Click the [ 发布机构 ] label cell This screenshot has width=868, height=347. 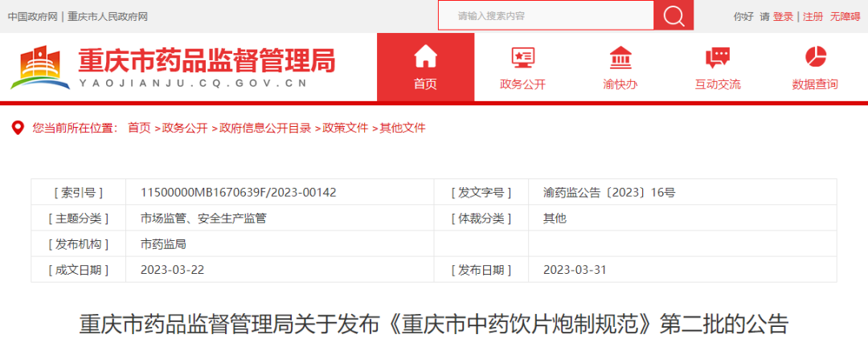tap(79, 244)
